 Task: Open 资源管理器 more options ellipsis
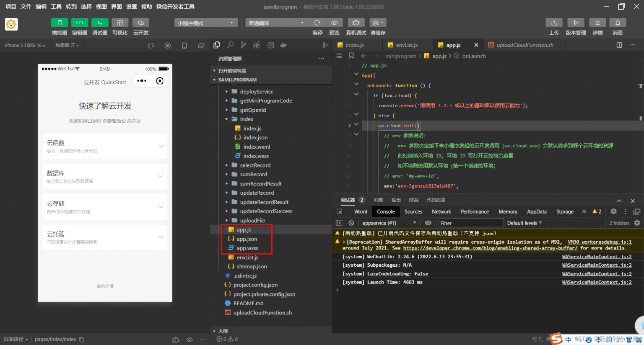[321, 58]
